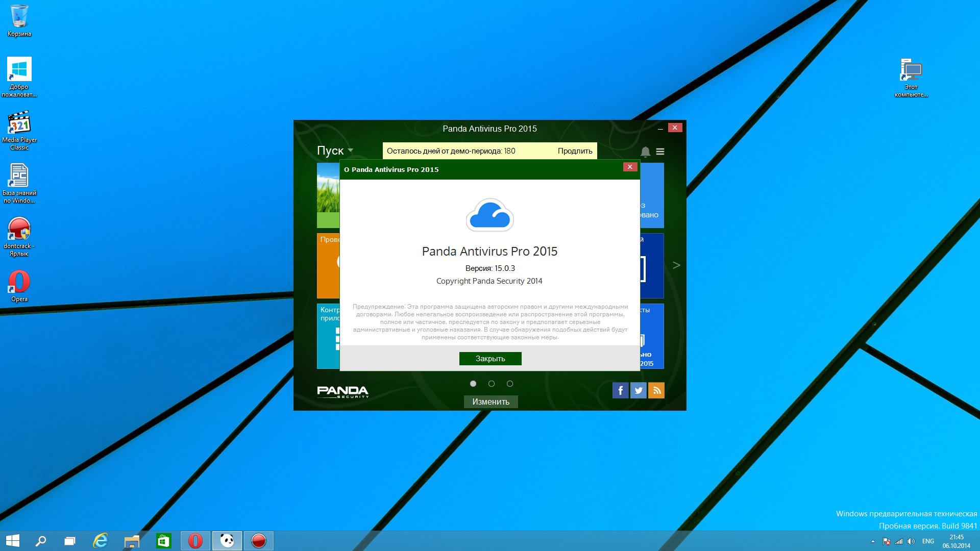Click the Продлить link in demo banner
The width and height of the screenshot is (980, 551).
(x=575, y=151)
